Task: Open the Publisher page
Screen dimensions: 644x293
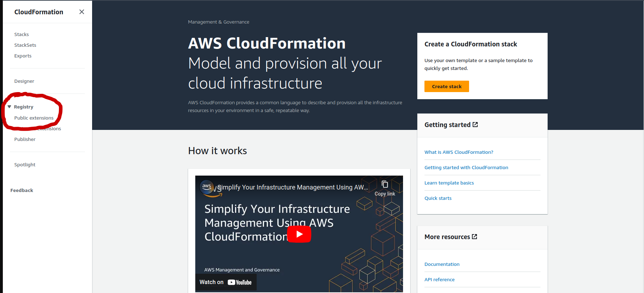Action: [25, 139]
